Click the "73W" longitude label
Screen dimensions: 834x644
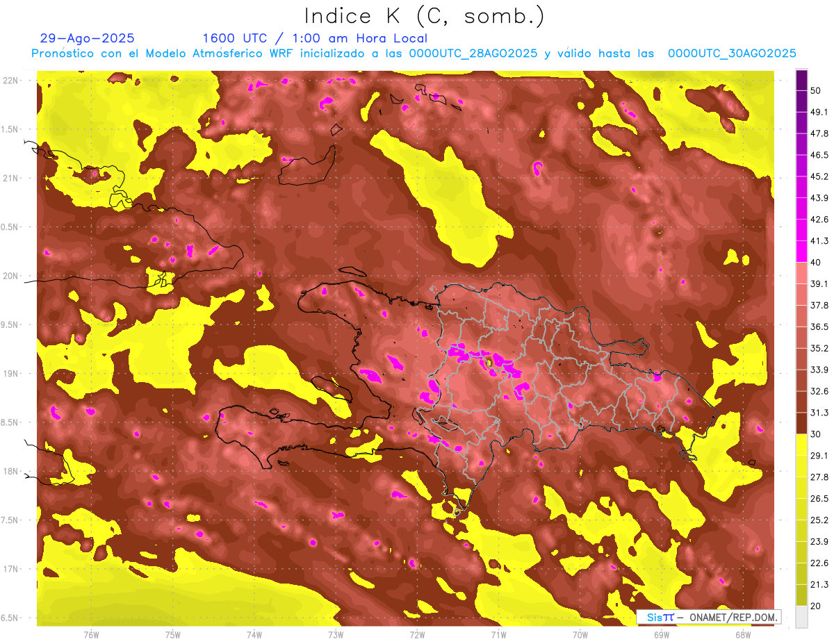pyautogui.click(x=336, y=634)
